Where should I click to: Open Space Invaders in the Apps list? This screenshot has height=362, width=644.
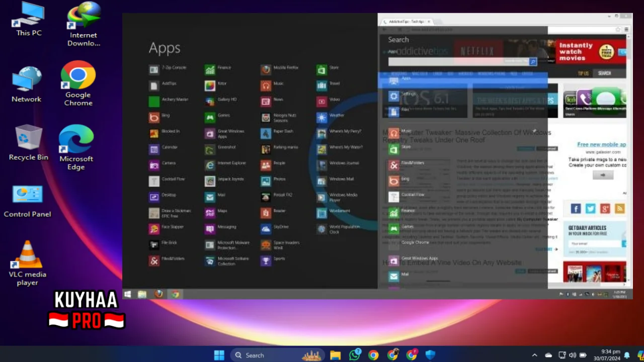tap(280, 245)
